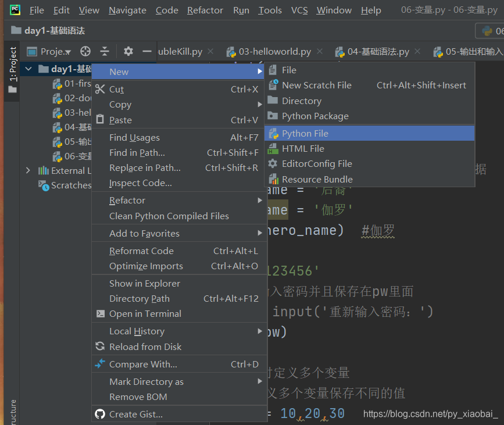Click the GitHub icon beside Create Gist
The image size is (504, 425).
pos(100,414)
